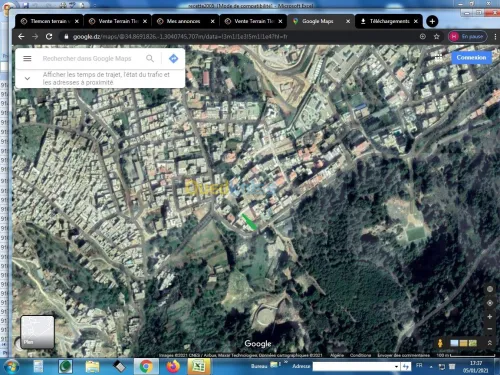Grab the yellow Pegman Street View icon
The width and height of the screenshot is (500, 375).
440,343
